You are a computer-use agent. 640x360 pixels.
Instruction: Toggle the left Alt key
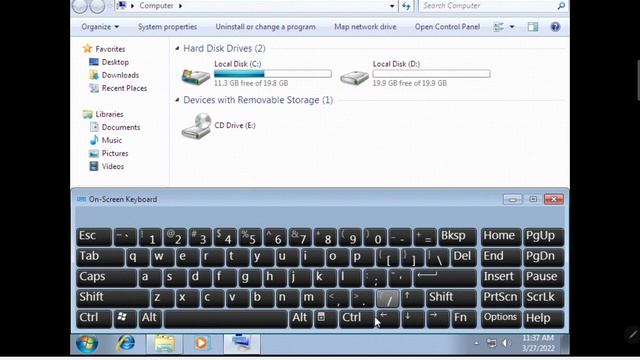(150, 318)
